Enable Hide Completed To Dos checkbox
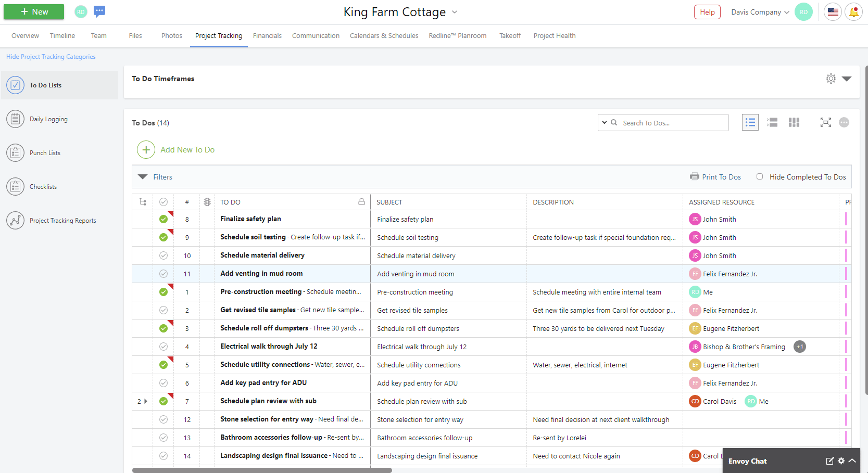The width and height of the screenshot is (868, 473). 760,177
